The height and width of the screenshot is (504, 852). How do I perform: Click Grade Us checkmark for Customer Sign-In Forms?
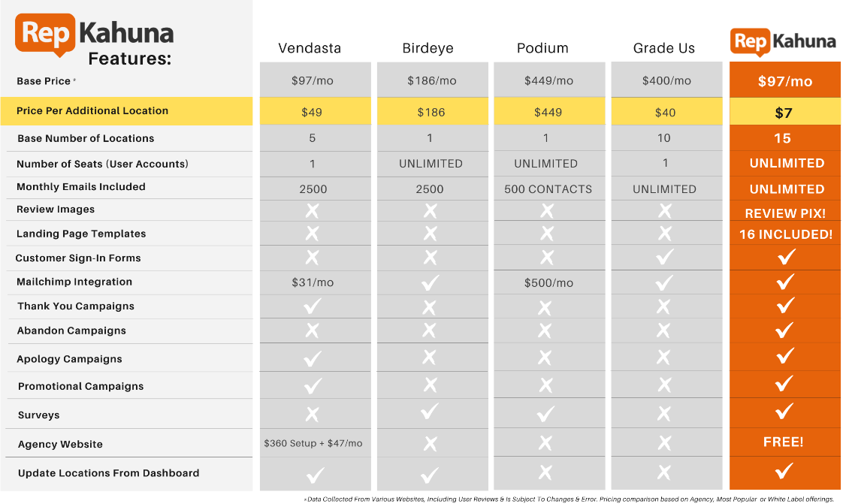[x=664, y=256]
